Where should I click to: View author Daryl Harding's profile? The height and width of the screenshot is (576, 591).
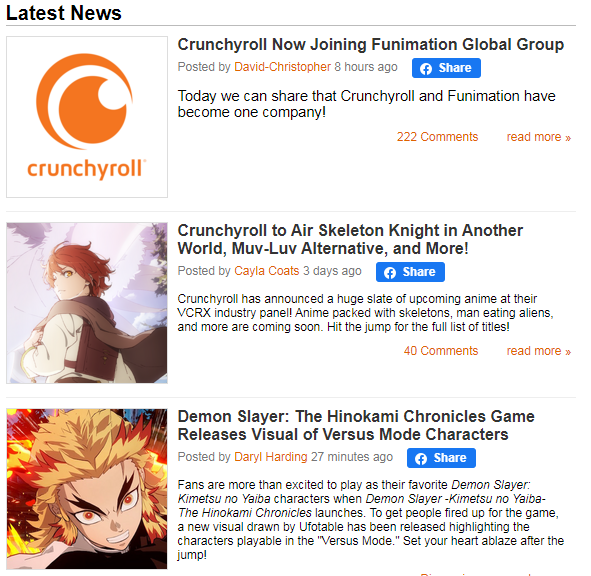[271, 457]
